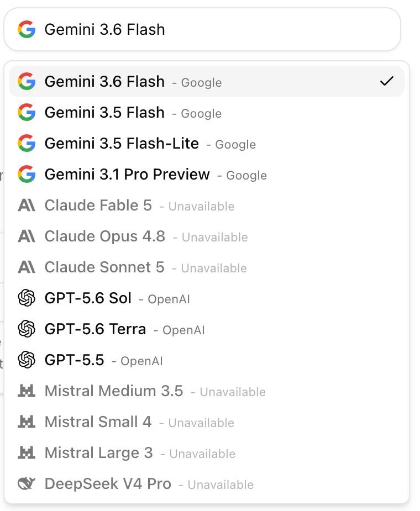420x511 pixels.
Task: Click the Google icon beside Gemini 3.5 Flash-Lite
Action: click(x=27, y=144)
